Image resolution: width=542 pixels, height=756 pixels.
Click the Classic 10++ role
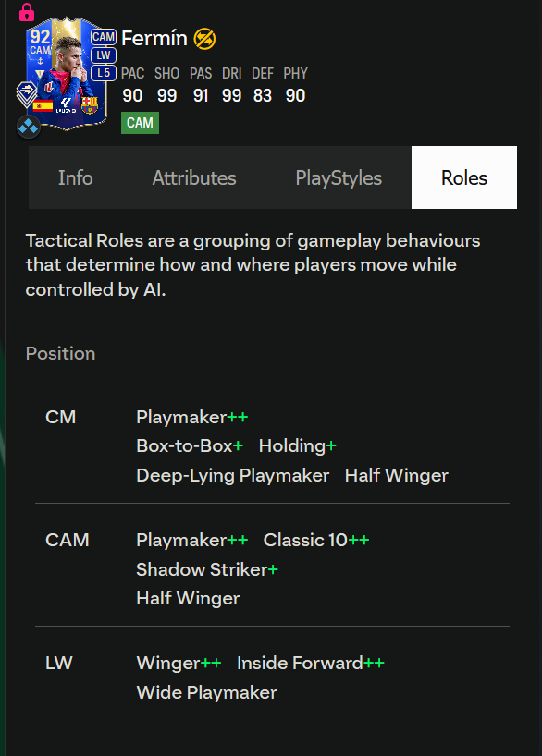point(316,540)
